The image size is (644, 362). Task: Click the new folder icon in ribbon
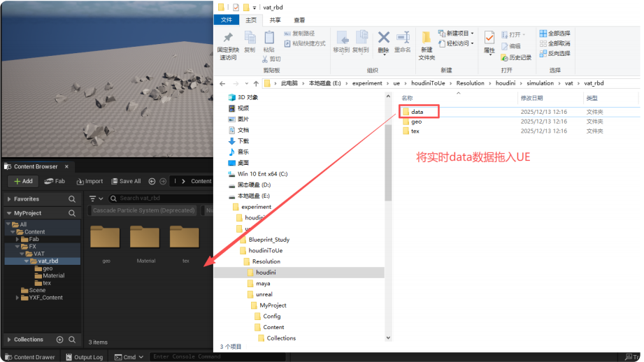426,43
